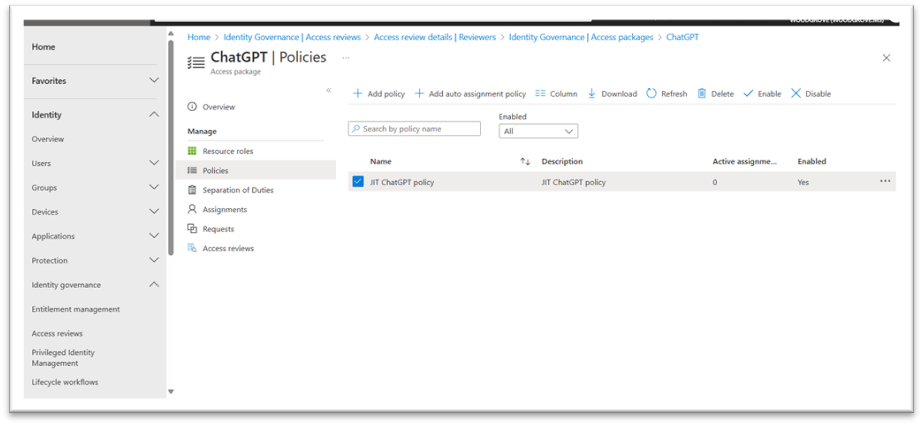Image resolution: width=923 pixels, height=425 pixels.
Task: Click the Assignments person icon
Action: coord(191,209)
